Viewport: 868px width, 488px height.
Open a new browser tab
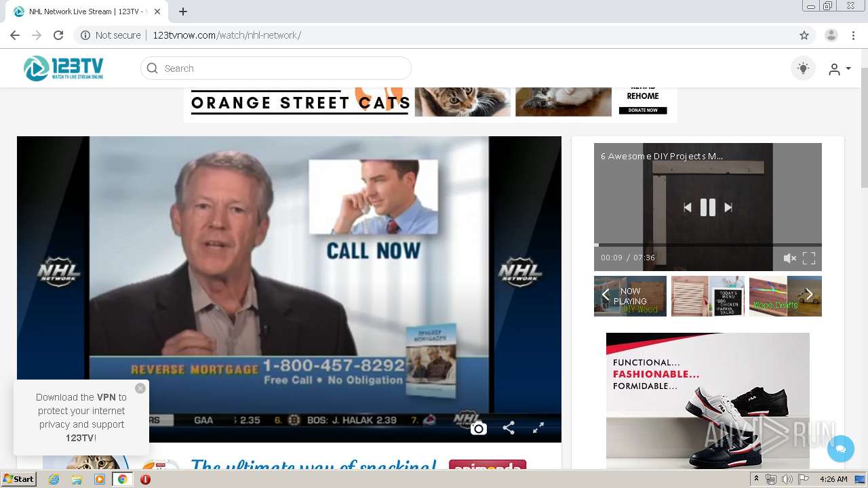183,12
